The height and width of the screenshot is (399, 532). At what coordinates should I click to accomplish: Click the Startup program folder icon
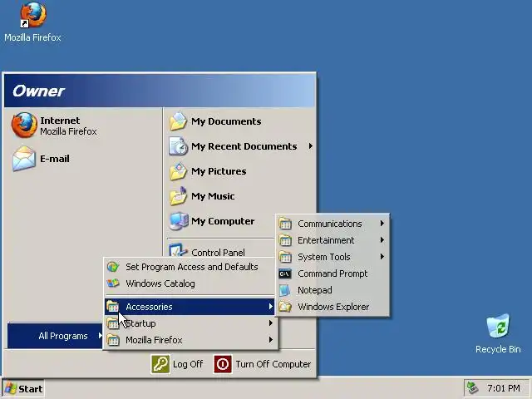[x=113, y=323]
